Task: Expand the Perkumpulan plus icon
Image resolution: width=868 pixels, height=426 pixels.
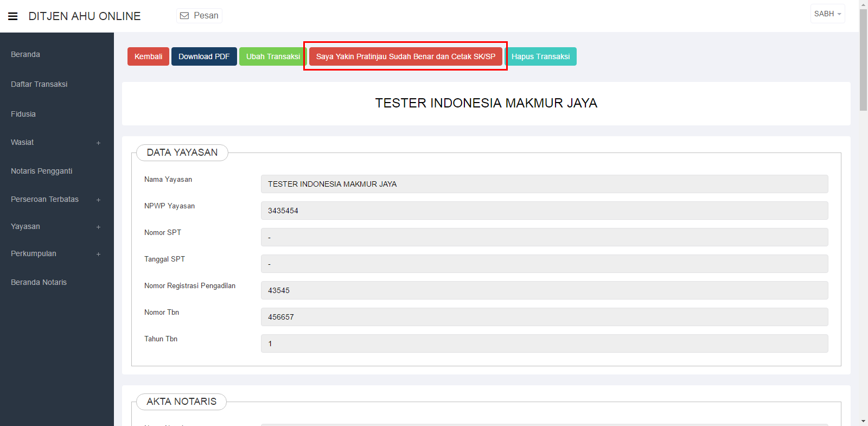Action: point(98,254)
